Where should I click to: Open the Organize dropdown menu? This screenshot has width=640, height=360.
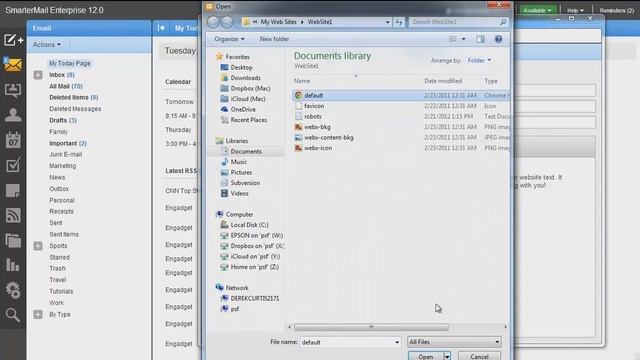(229, 39)
